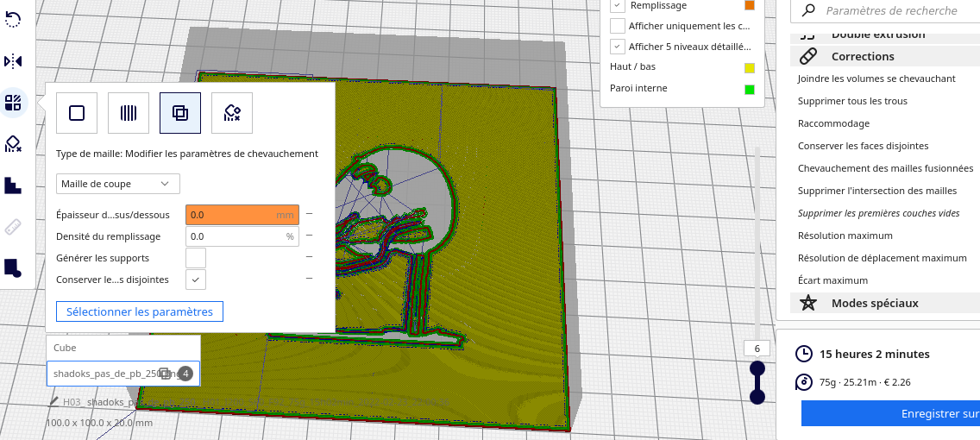Click the magnifier icon in search box

(808, 10)
